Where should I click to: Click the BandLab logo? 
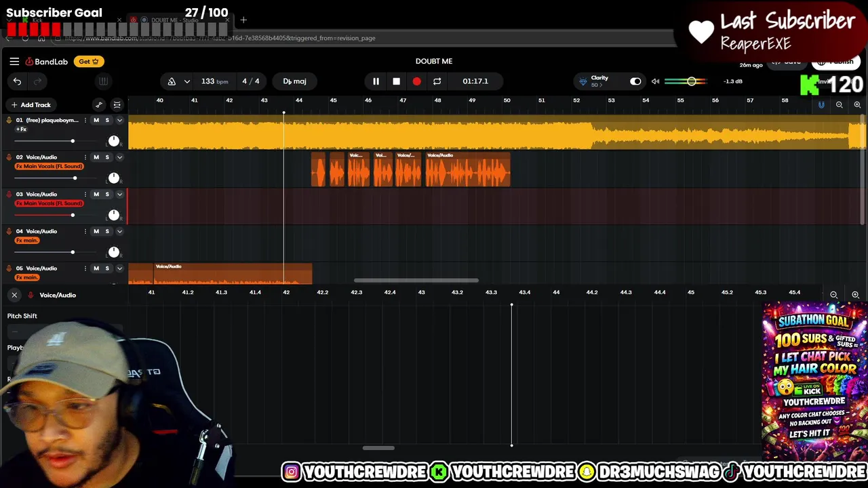(47, 62)
